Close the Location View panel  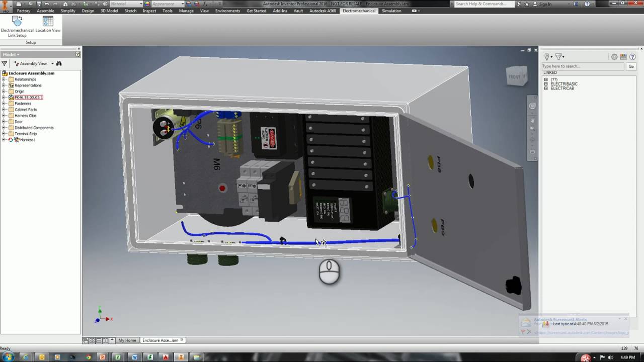[x=641, y=49]
